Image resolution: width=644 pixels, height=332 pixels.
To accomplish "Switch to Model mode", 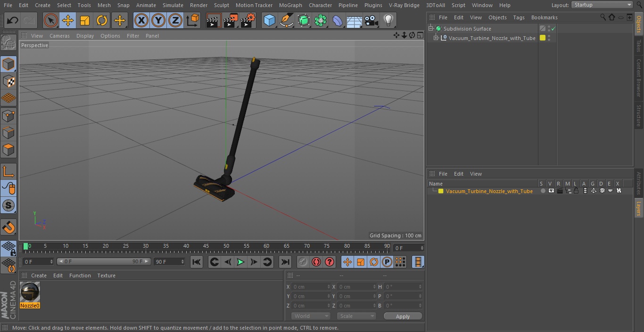I will click(x=8, y=64).
